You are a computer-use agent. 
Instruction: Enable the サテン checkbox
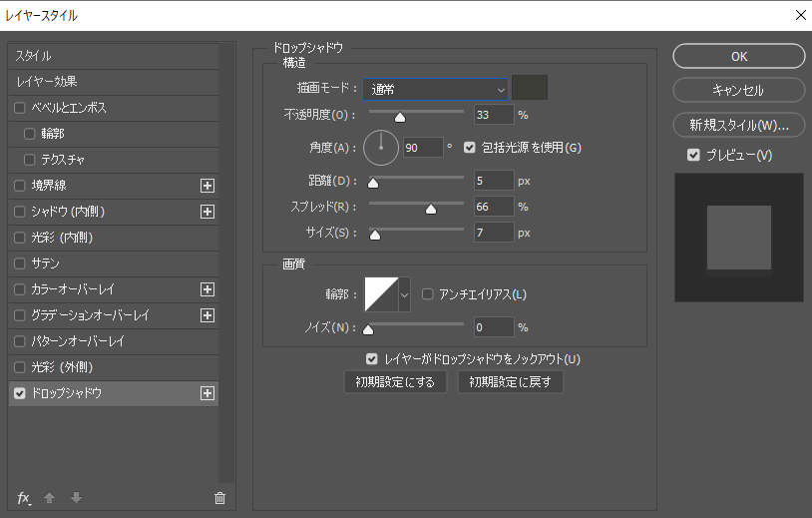pyautogui.click(x=20, y=263)
